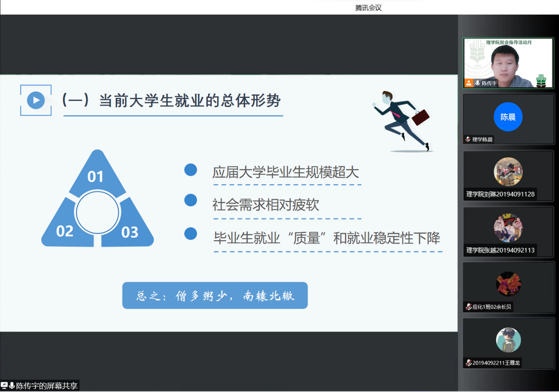Click the 03 segment of the triangle diagram
This screenshot has width=559, height=392.
130,231
